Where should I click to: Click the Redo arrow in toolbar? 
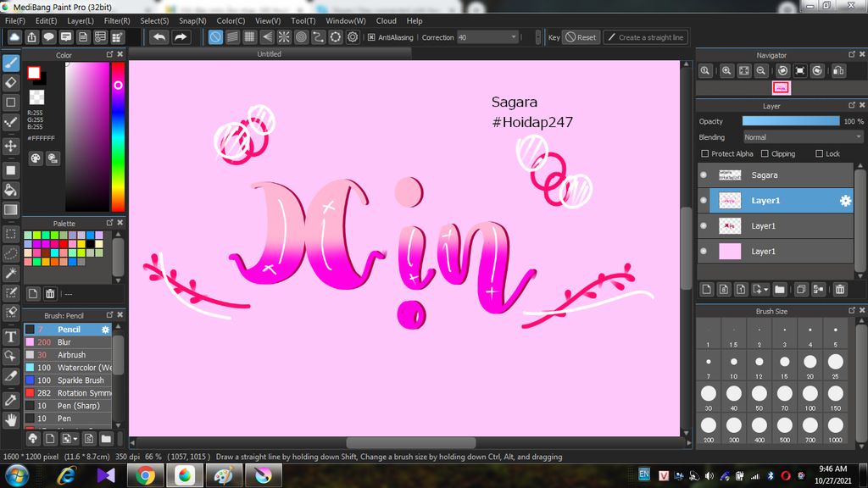[x=181, y=37]
